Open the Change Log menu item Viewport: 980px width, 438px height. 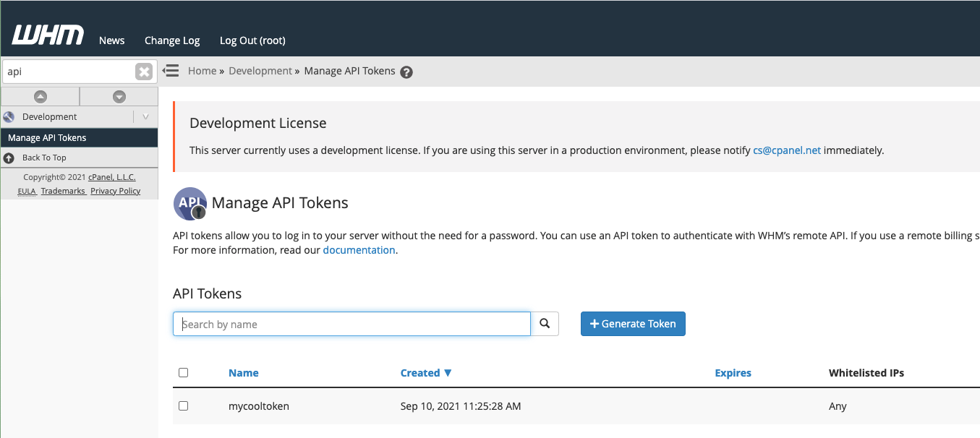[x=172, y=40]
